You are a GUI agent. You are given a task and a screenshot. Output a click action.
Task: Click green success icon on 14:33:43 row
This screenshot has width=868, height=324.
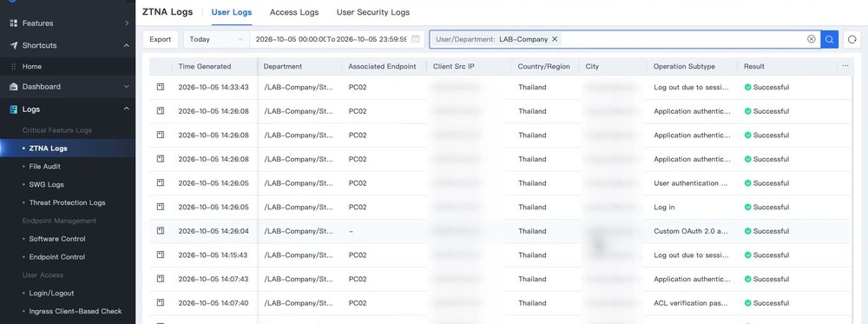pos(748,87)
